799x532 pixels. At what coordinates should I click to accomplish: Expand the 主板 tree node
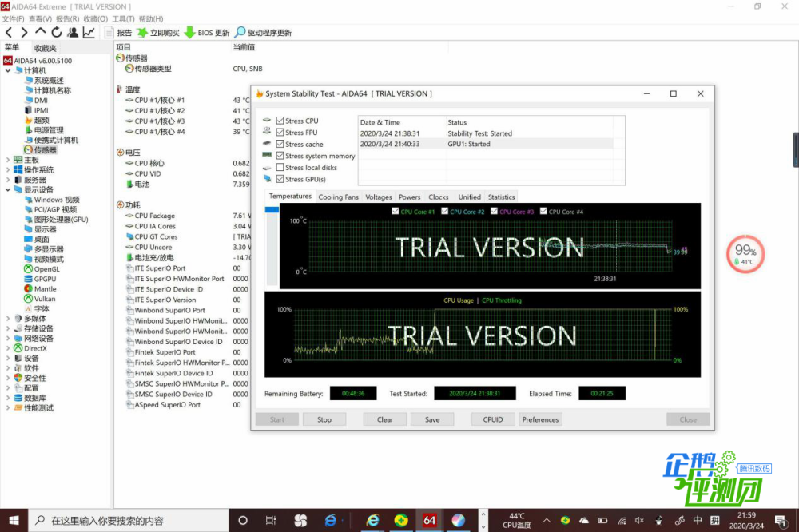point(8,160)
